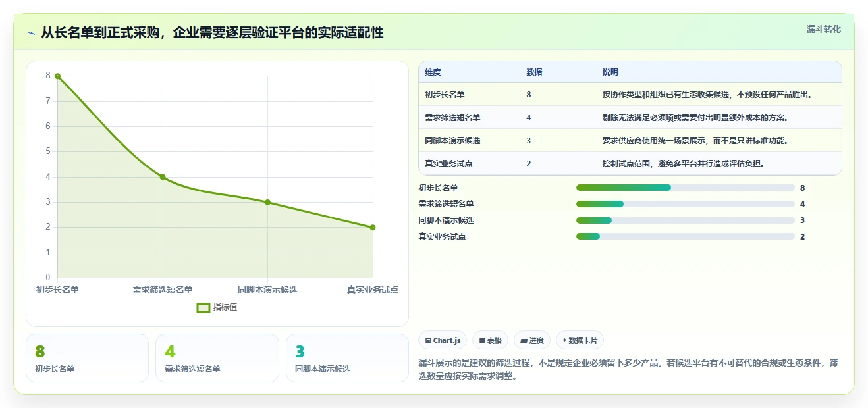868x408 pixels.
Task: Toggle the 指标值 legend swatch under the chart
Action: click(203, 307)
